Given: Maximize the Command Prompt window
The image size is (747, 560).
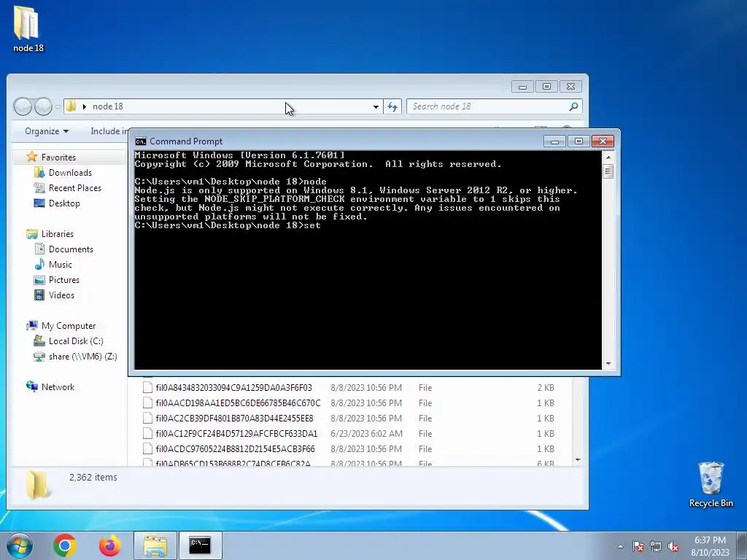Looking at the screenshot, I should [578, 141].
